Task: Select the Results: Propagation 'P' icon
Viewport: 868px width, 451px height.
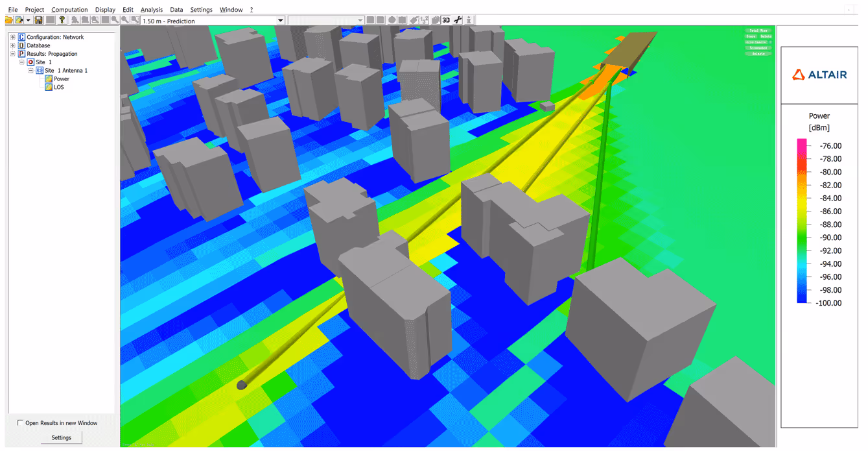Action: [x=21, y=55]
